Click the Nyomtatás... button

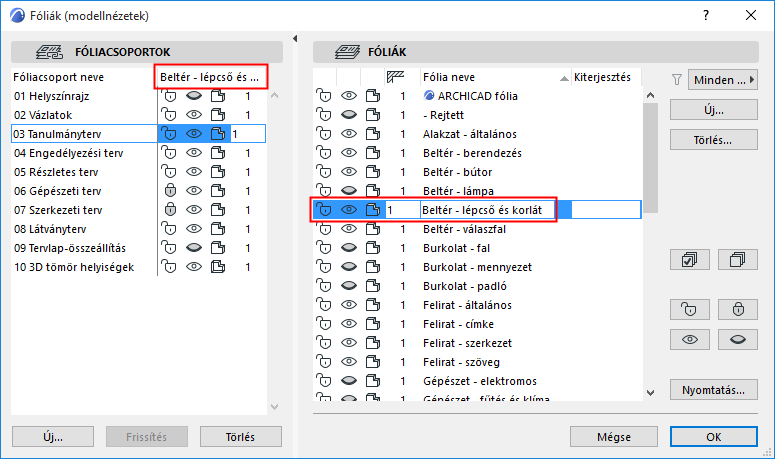point(712,389)
